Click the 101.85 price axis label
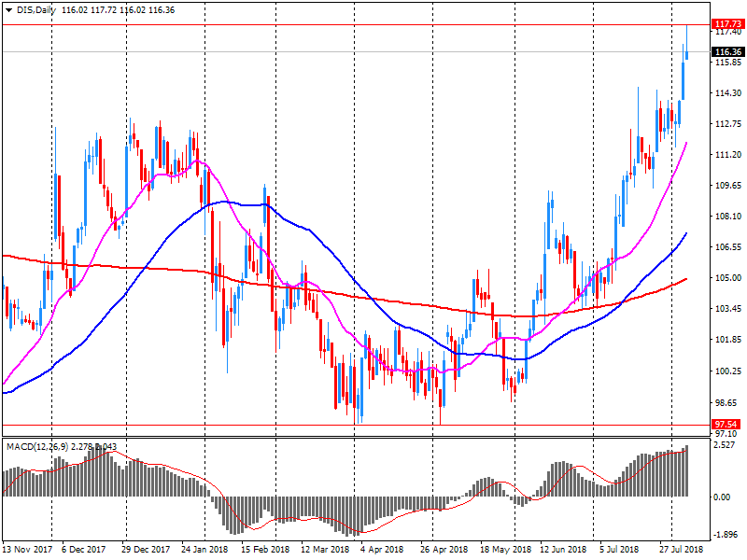Screen dimensions: 747x560 (x=728, y=340)
